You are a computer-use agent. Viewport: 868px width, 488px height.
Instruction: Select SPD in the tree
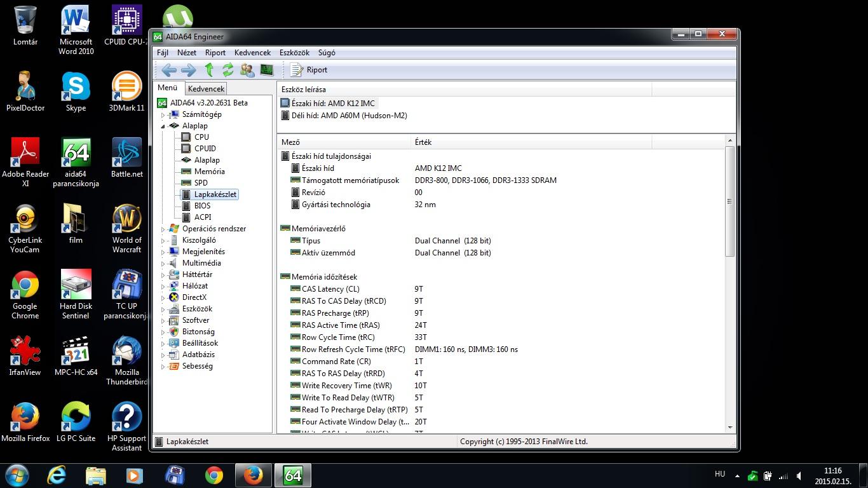coord(201,183)
